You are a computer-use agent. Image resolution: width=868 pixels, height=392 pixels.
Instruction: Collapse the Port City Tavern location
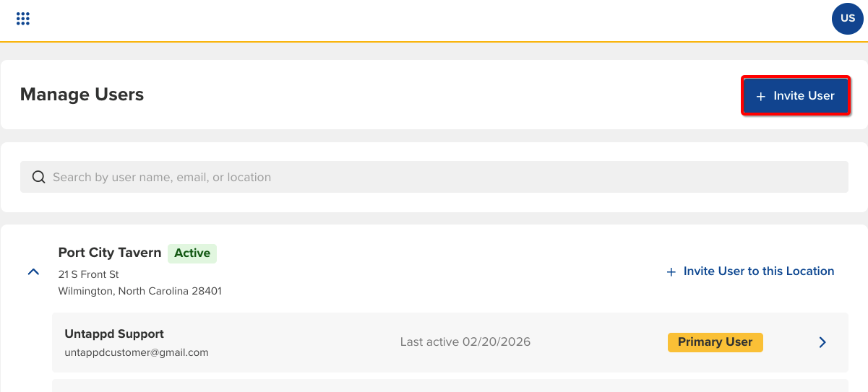pos(33,272)
